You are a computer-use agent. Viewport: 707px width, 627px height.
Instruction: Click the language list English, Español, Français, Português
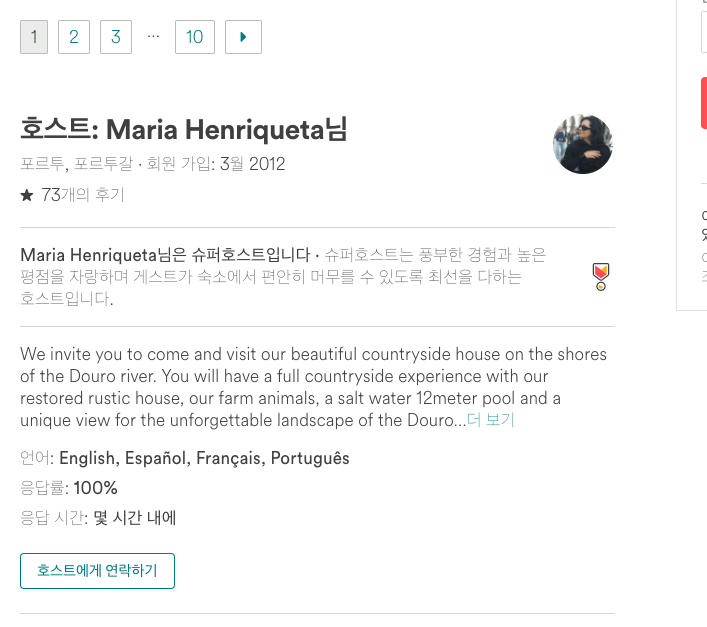[204, 458]
